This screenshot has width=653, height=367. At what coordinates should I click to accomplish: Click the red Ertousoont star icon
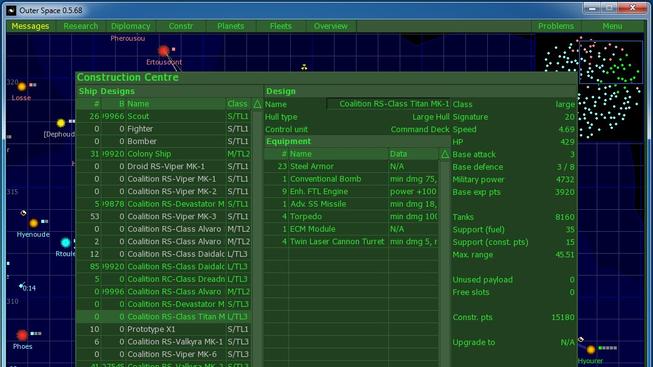(163, 50)
